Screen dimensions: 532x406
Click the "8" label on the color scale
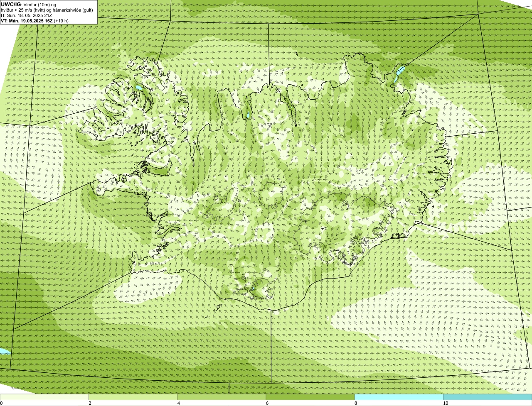[x=355, y=403]
